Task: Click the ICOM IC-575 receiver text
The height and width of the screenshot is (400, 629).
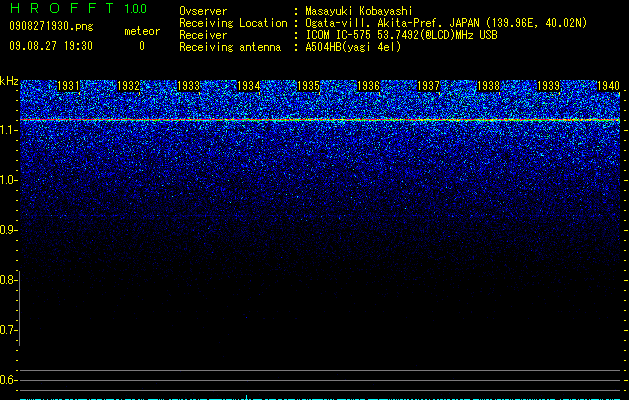Action: [x=401, y=35]
